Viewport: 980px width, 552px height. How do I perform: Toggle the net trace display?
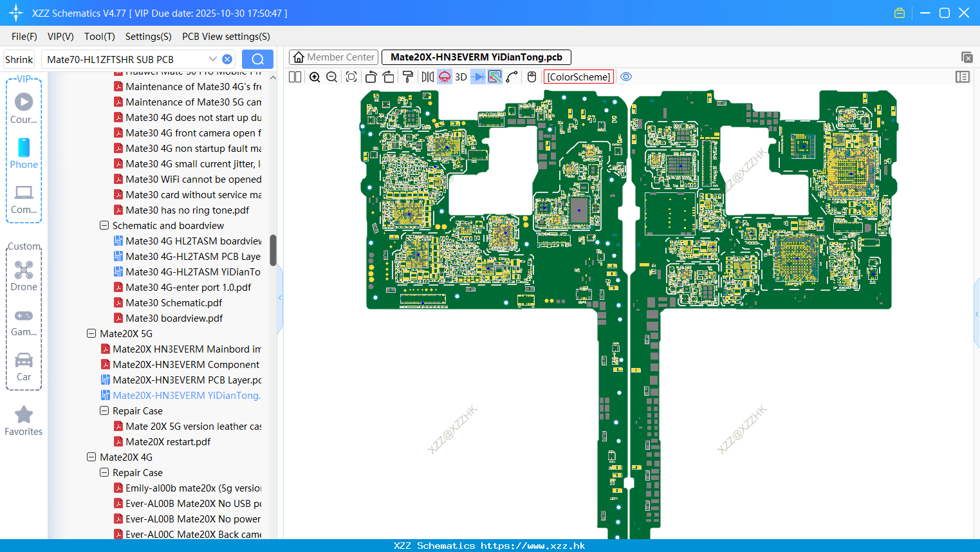495,77
